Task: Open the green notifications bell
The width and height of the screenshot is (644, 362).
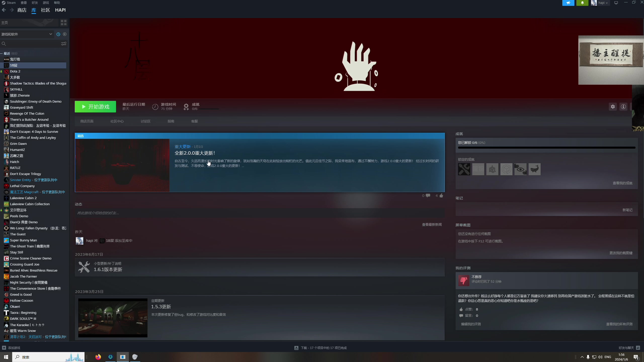Action: (x=582, y=3)
